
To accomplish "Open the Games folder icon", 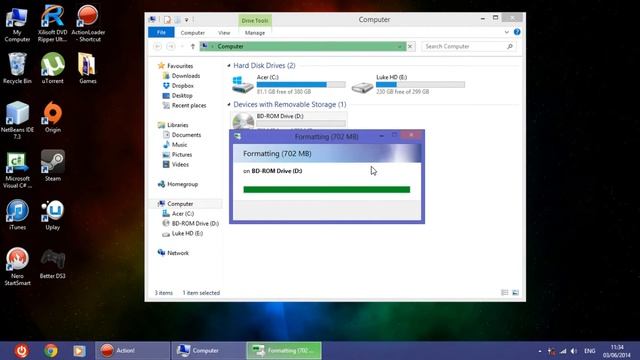I will (x=88, y=68).
